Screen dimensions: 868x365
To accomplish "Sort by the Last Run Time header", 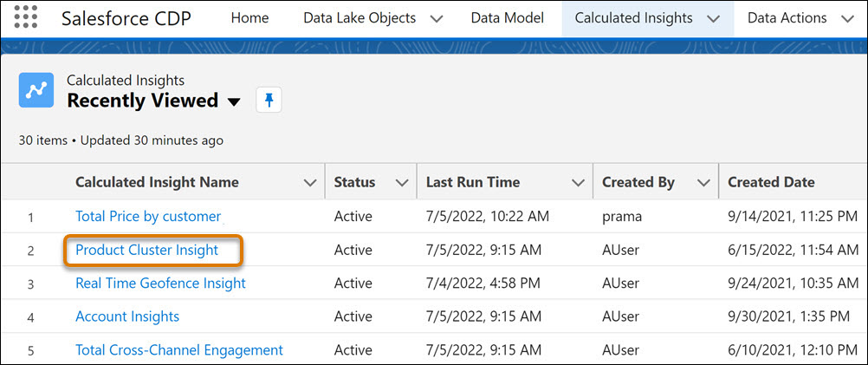I will (x=473, y=182).
